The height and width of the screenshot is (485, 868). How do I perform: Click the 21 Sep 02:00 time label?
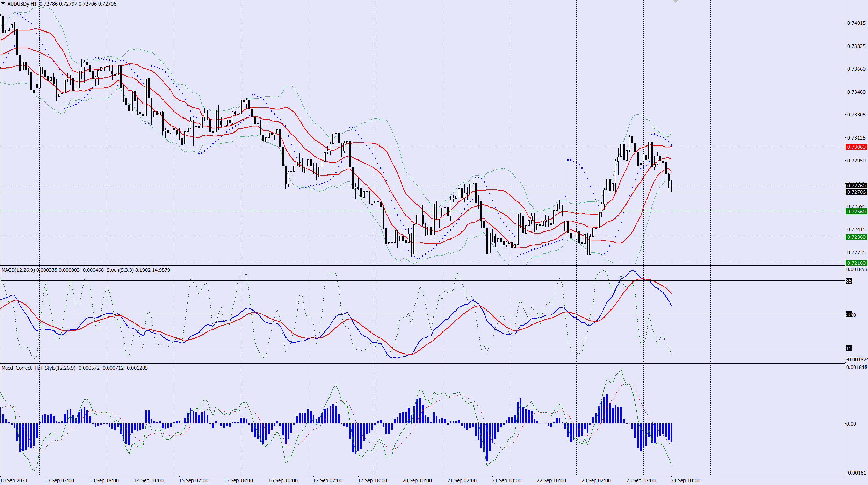[462, 480]
